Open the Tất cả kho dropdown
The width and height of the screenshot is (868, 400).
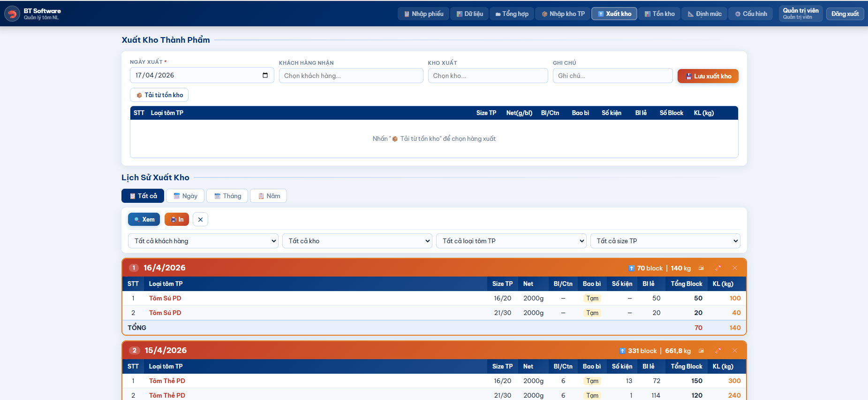(357, 241)
